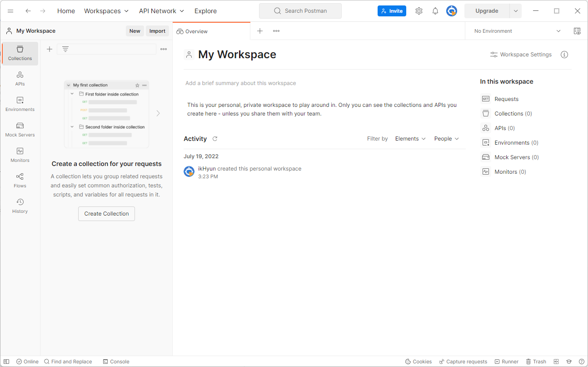The width and height of the screenshot is (588, 367).
Task: Go to Explore
Action: [205, 11]
